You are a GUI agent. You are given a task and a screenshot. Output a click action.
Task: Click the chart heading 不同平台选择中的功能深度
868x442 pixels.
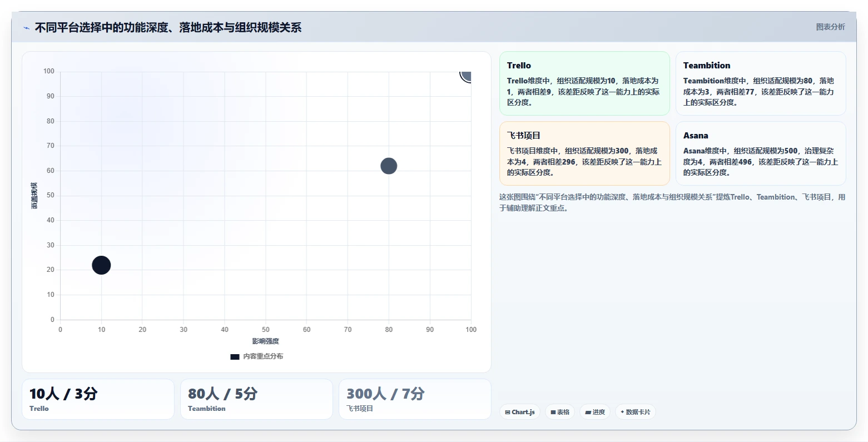point(168,27)
